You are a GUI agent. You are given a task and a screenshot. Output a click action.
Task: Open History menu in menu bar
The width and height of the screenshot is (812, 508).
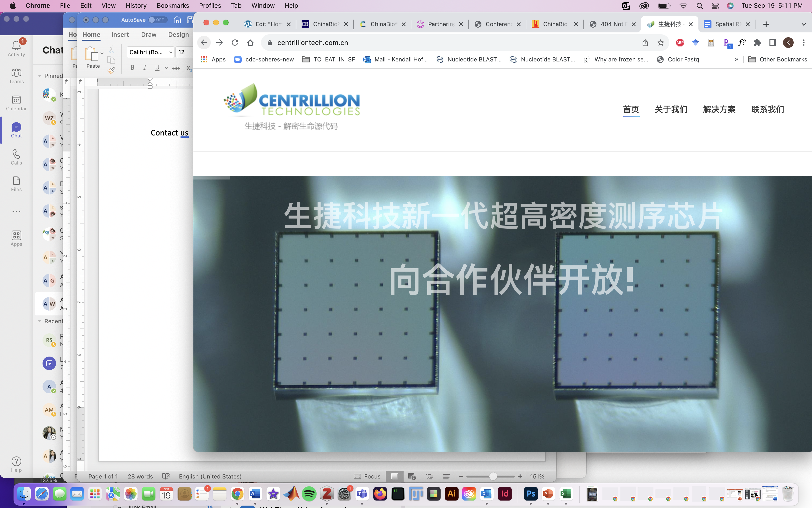coord(136,6)
